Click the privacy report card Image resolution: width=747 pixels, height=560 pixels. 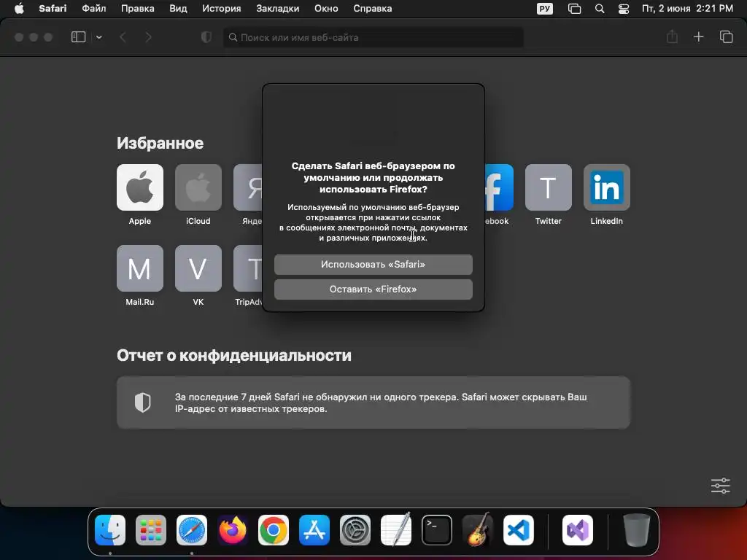[x=373, y=402]
